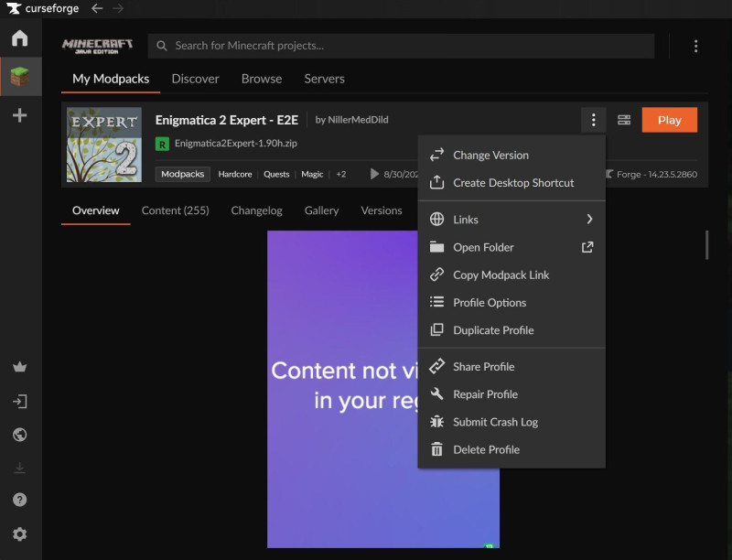Open the top-right three-dot options menu
This screenshot has height=560, width=732.
click(695, 46)
